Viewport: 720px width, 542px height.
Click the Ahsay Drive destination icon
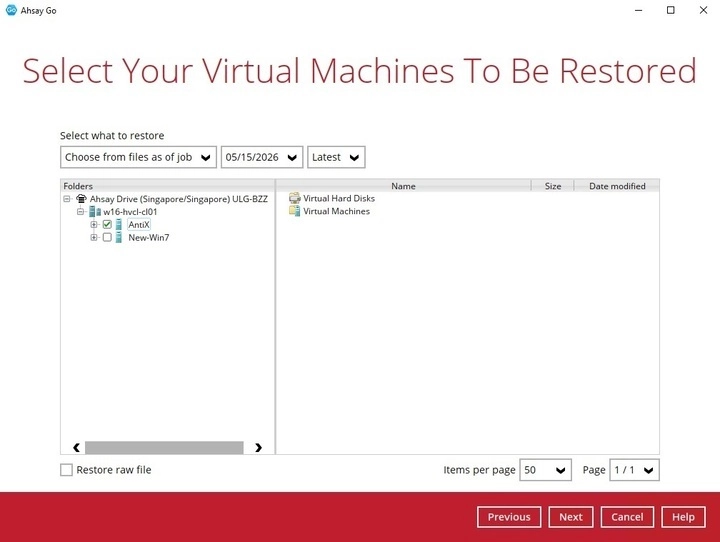click(x=81, y=199)
